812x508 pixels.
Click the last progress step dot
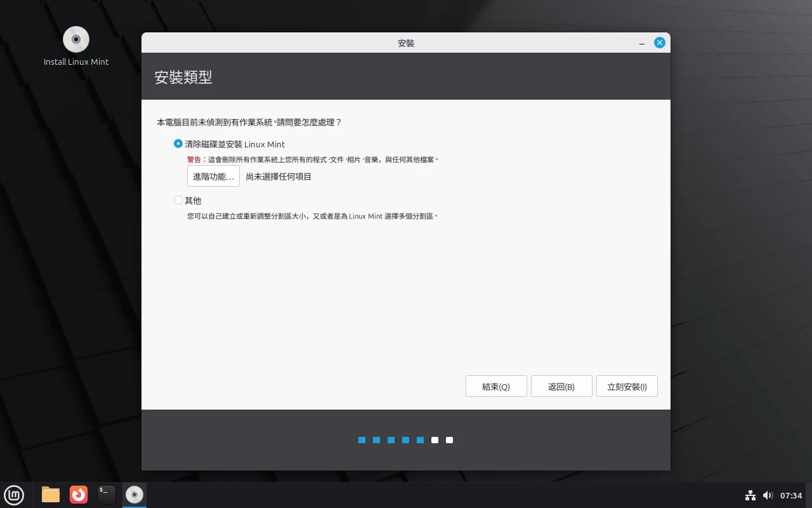[x=449, y=440]
